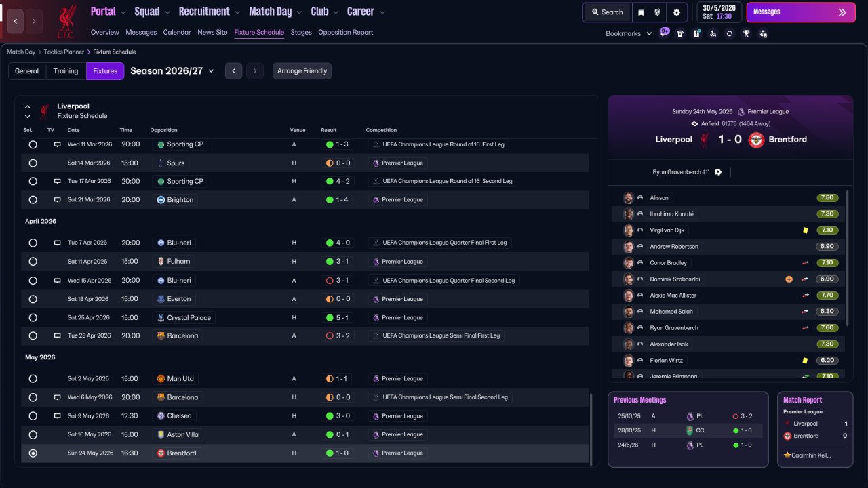Collapse the Liverpool Fixture Schedule panel chevron
The width and height of the screenshot is (868, 488).
pyautogui.click(x=28, y=106)
